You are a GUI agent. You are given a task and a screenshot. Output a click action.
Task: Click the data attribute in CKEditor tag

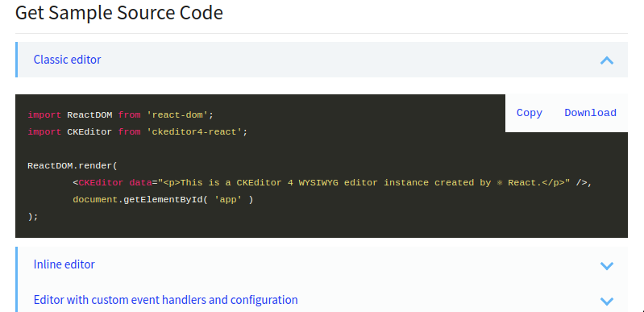pyautogui.click(x=140, y=182)
